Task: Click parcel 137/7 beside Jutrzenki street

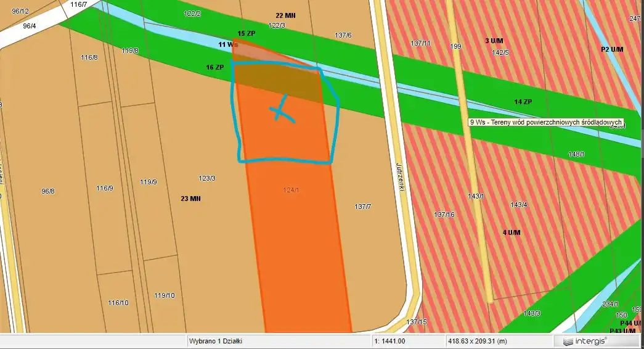Action: (363, 207)
